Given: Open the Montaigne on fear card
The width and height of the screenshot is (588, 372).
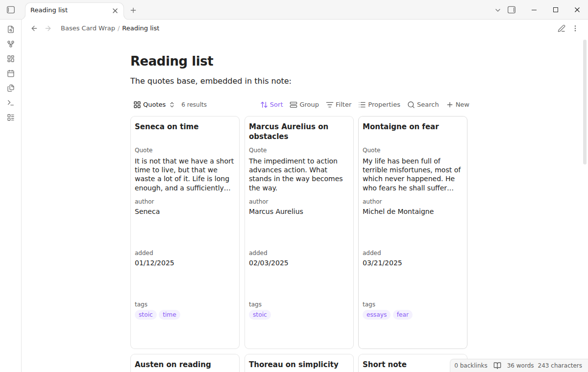Looking at the screenshot, I should click(413, 232).
